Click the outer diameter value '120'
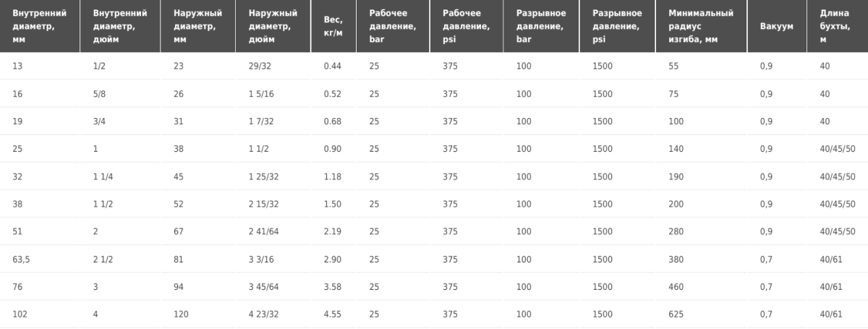The width and height of the screenshot is (868, 329). pyautogui.click(x=181, y=314)
